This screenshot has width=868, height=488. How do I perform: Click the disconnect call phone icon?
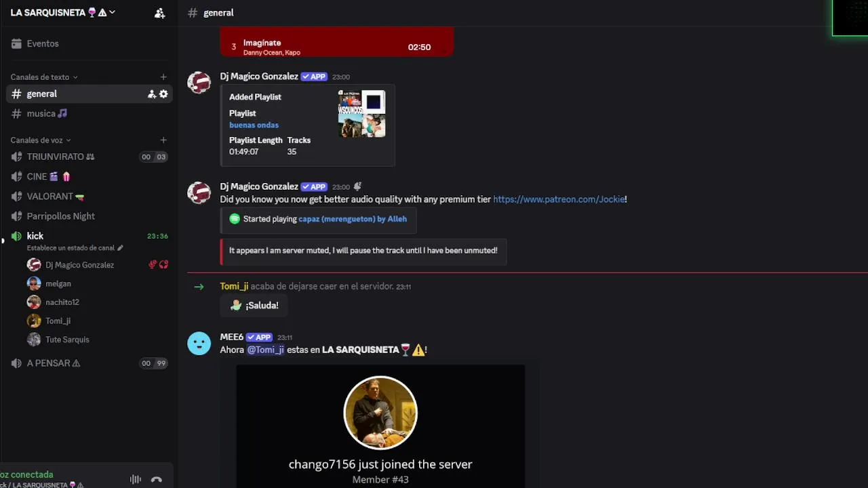157,480
